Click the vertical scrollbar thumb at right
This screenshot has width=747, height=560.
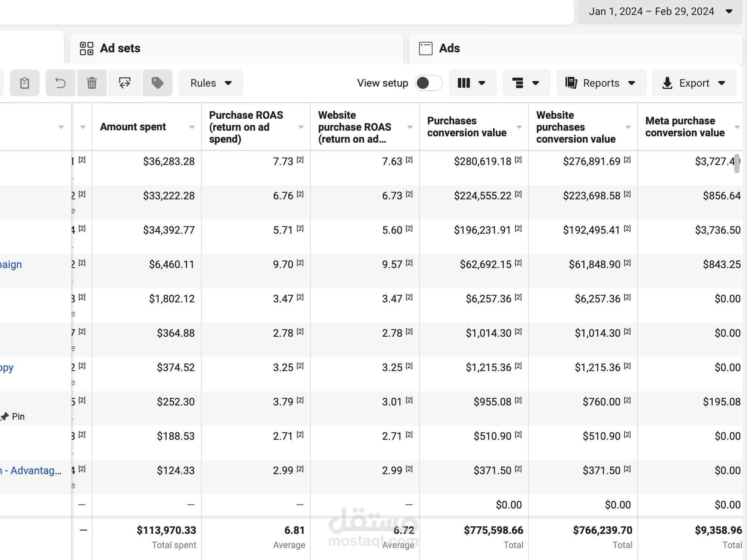click(x=737, y=164)
